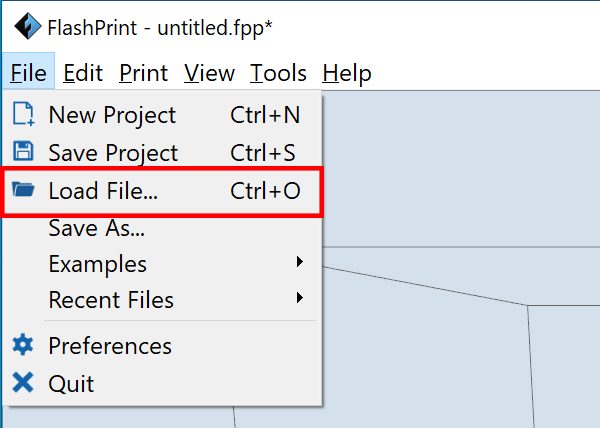The height and width of the screenshot is (428, 600).
Task: Expand the Recent Files submenu arrow
Action: (300, 298)
